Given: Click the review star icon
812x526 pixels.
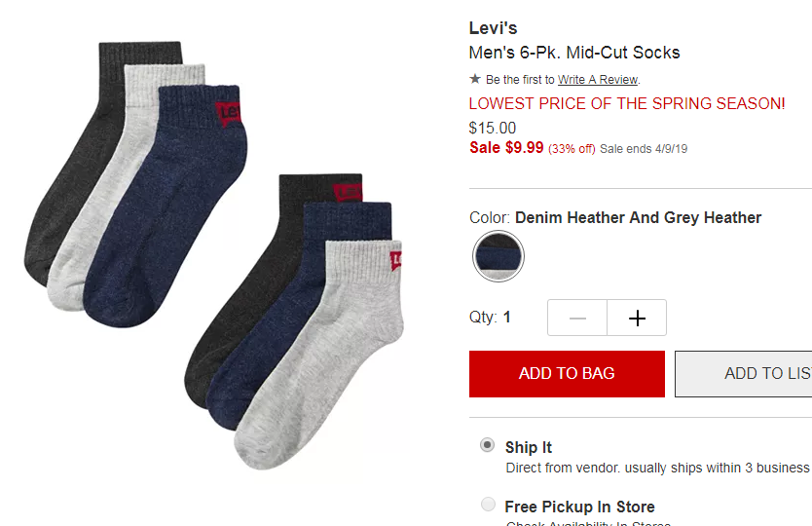Looking at the screenshot, I should 475,79.
